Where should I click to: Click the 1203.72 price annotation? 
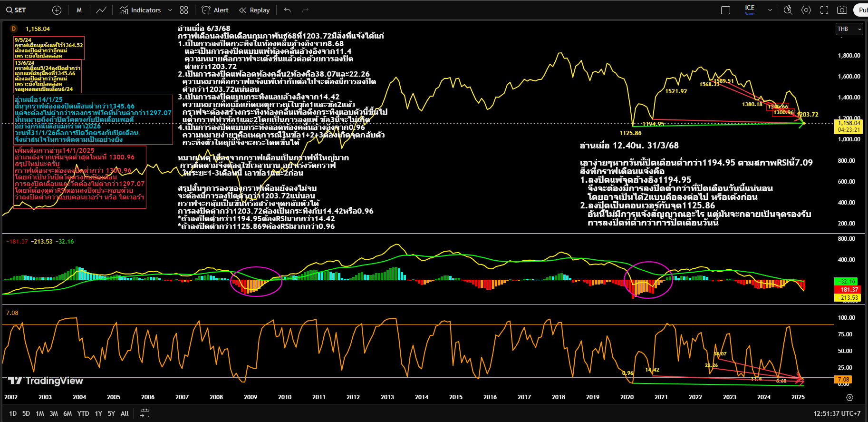808,115
